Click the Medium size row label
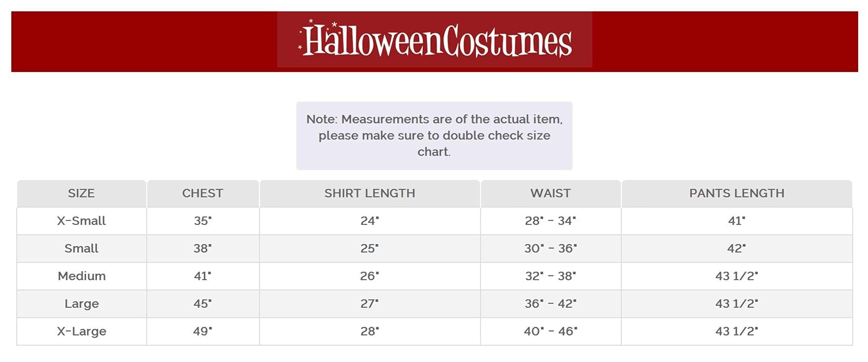The image size is (868, 362). (81, 276)
